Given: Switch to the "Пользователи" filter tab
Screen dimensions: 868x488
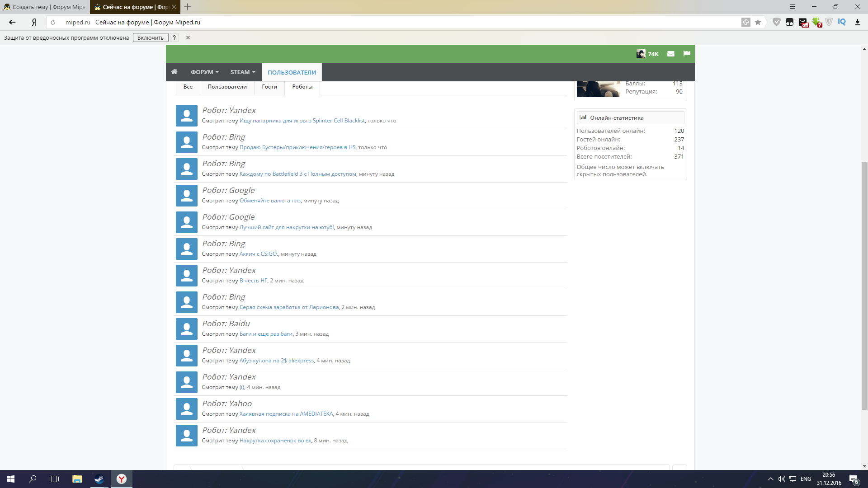Looking at the screenshot, I should click(227, 87).
